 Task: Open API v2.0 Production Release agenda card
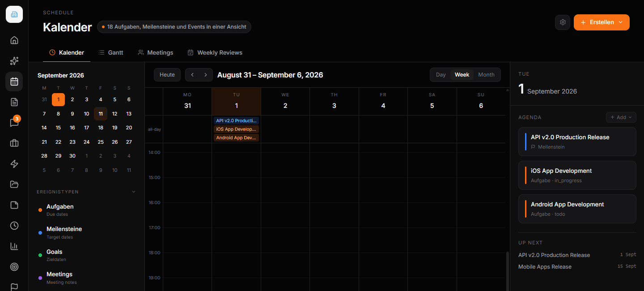click(x=577, y=141)
